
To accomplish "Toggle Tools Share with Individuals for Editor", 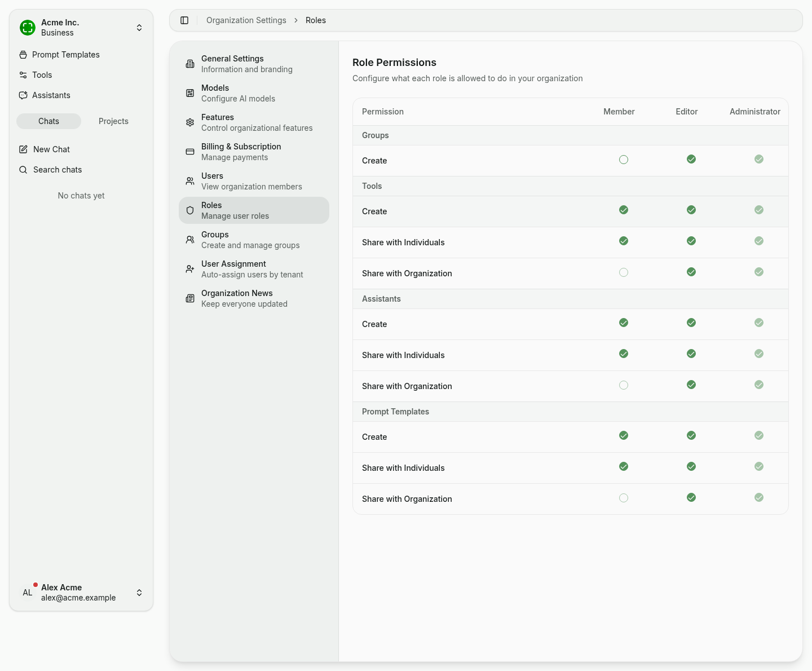I will [691, 241].
